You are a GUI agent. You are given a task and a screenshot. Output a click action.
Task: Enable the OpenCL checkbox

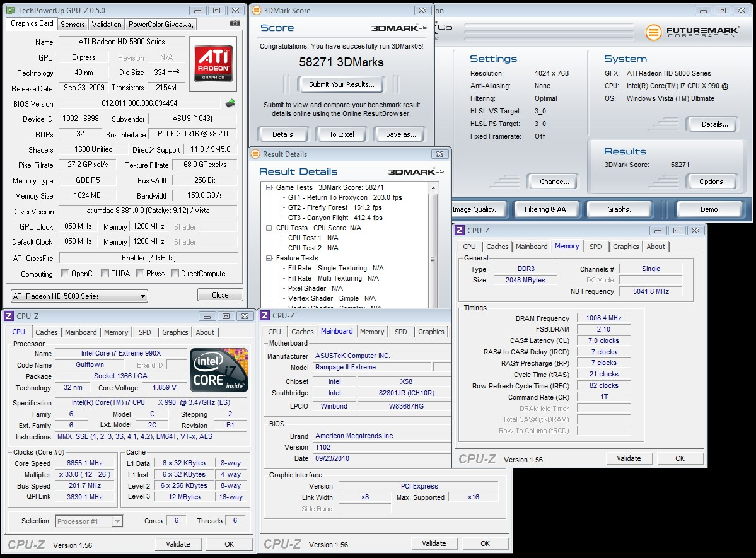click(x=65, y=274)
